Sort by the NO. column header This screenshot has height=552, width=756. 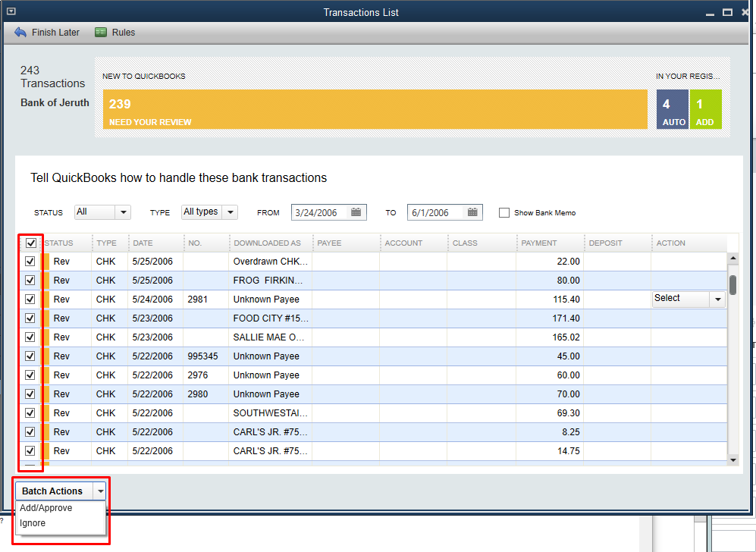point(195,243)
